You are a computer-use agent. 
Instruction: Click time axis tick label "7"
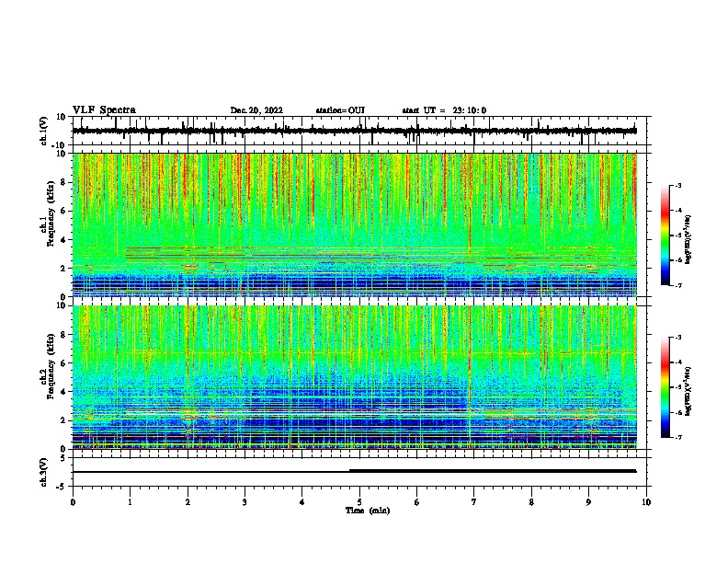474,502
